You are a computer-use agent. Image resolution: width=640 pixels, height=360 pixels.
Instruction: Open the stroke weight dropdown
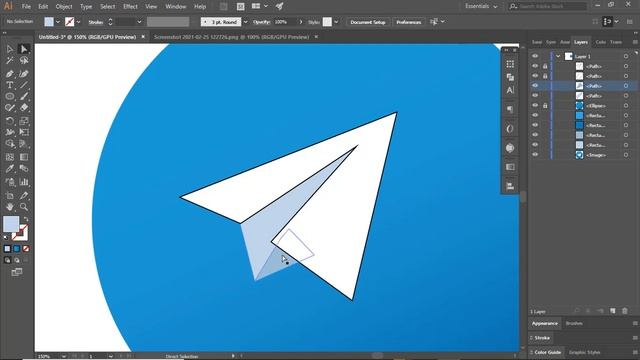(139, 22)
